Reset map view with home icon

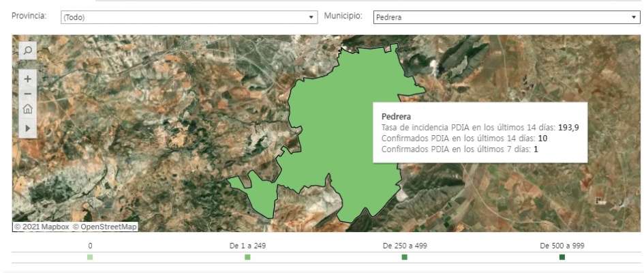[x=28, y=109]
